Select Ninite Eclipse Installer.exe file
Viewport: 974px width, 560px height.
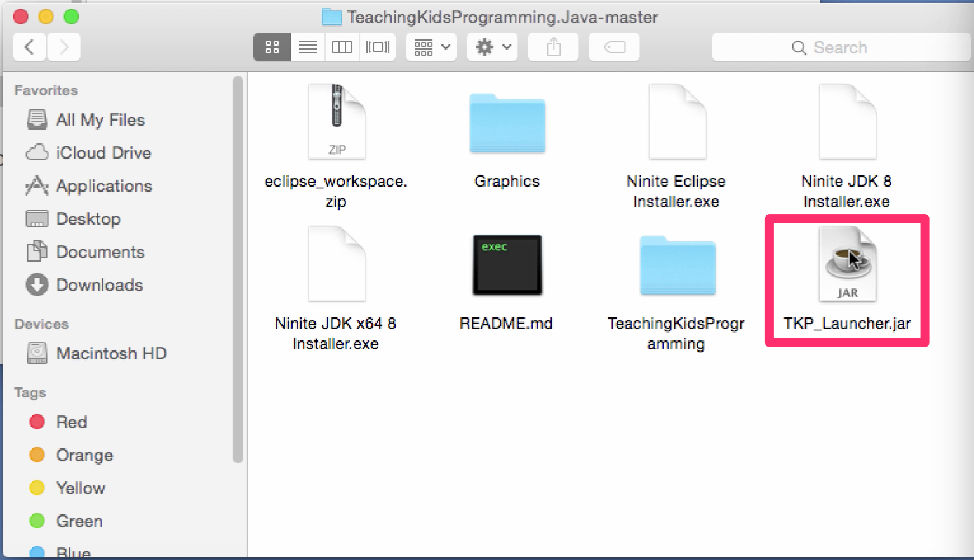tap(677, 123)
